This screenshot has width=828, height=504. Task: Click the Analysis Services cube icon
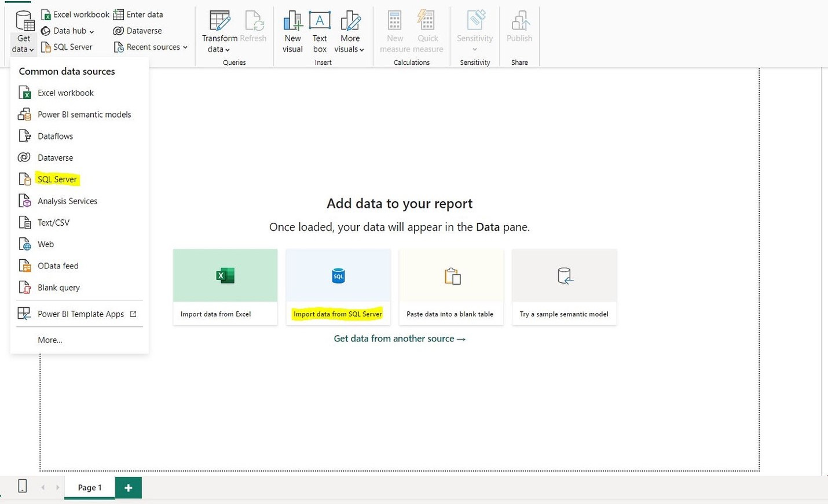point(24,201)
